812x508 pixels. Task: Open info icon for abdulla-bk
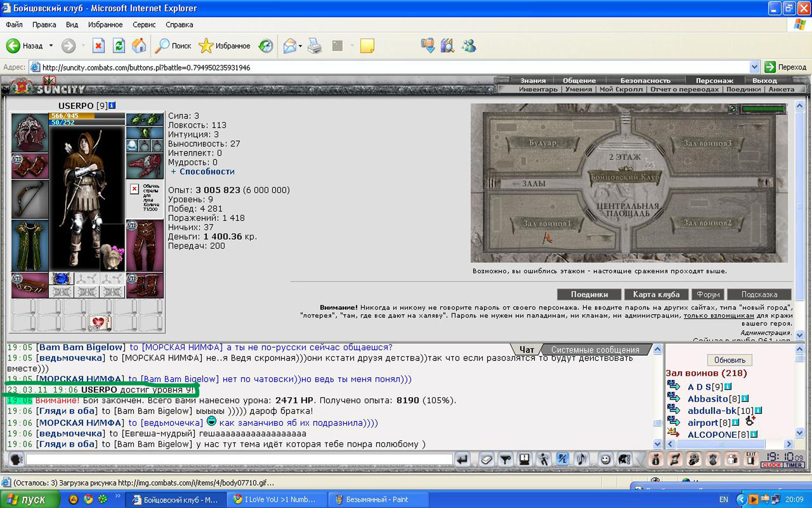coord(759,410)
